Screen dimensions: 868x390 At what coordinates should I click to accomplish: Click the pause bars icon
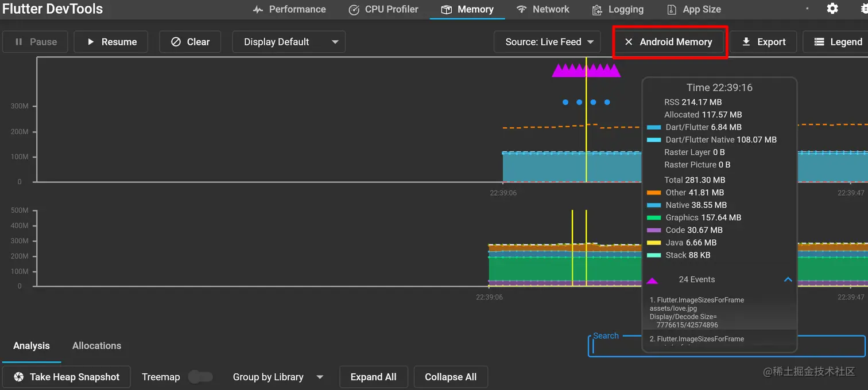19,42
